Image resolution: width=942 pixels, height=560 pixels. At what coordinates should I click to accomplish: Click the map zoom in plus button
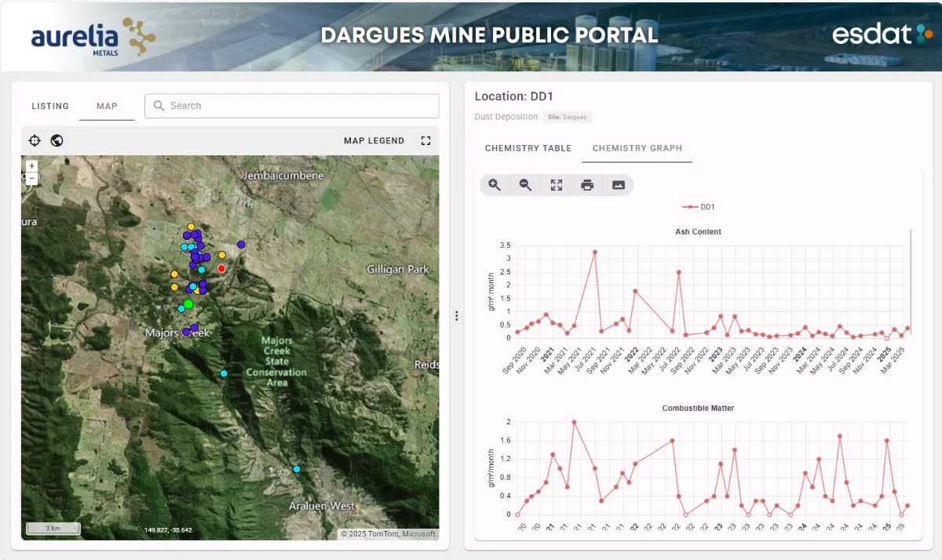click(31, 166)
